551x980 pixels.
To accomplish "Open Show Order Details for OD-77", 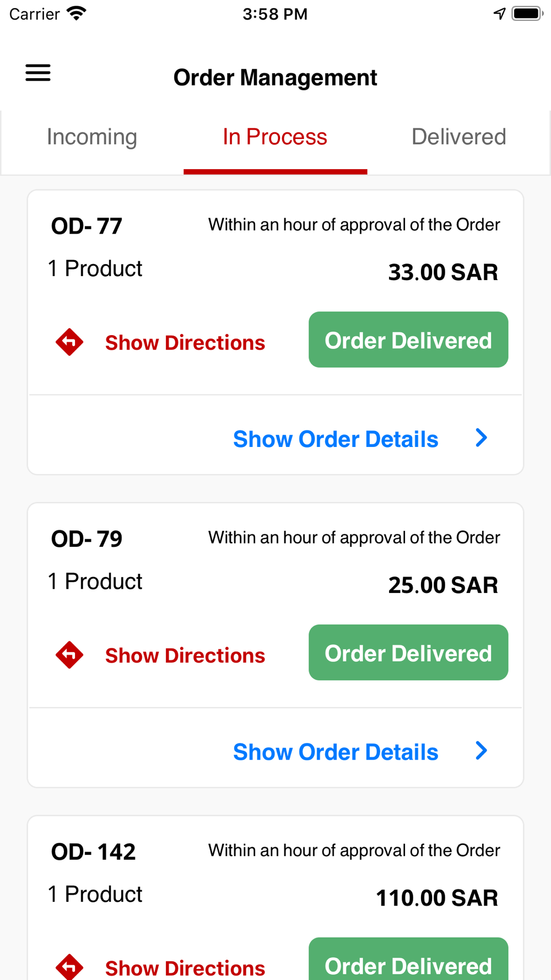I will pos(336,439).
